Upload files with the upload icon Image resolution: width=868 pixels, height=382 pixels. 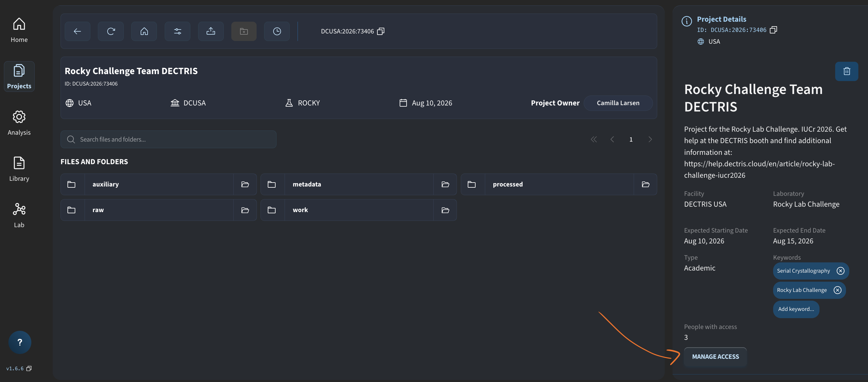(x=211, y=31)
